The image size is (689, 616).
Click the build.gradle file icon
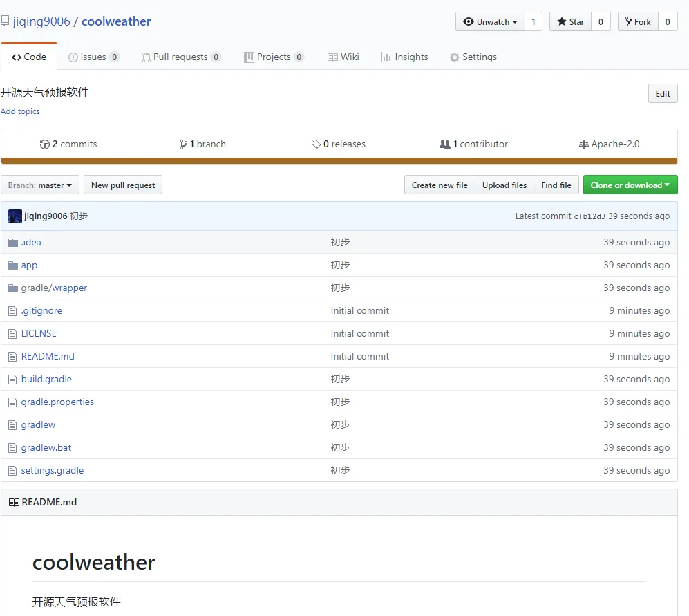pyautogui.click(x=12, y=380)
